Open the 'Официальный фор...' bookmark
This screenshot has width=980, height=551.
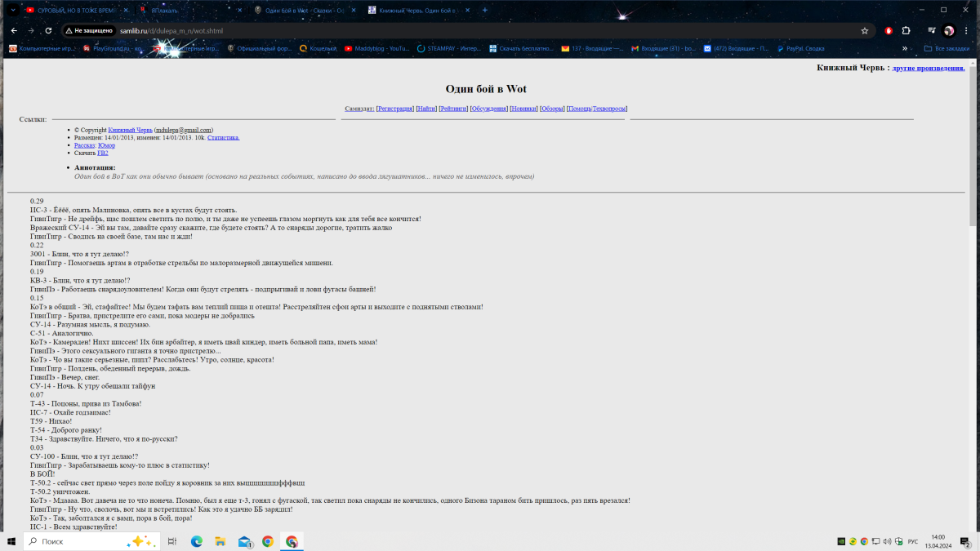click(259, 48)
